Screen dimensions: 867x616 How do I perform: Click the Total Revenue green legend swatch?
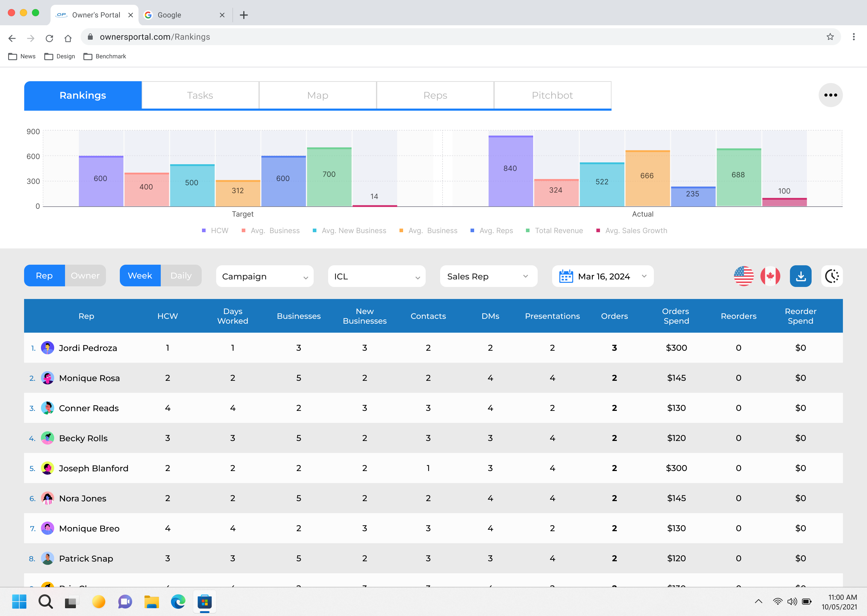[x=527, y=231]
